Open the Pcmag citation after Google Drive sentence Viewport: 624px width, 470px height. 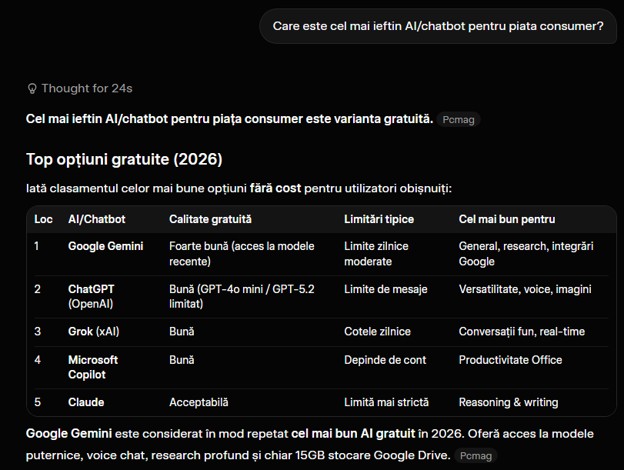476,456
